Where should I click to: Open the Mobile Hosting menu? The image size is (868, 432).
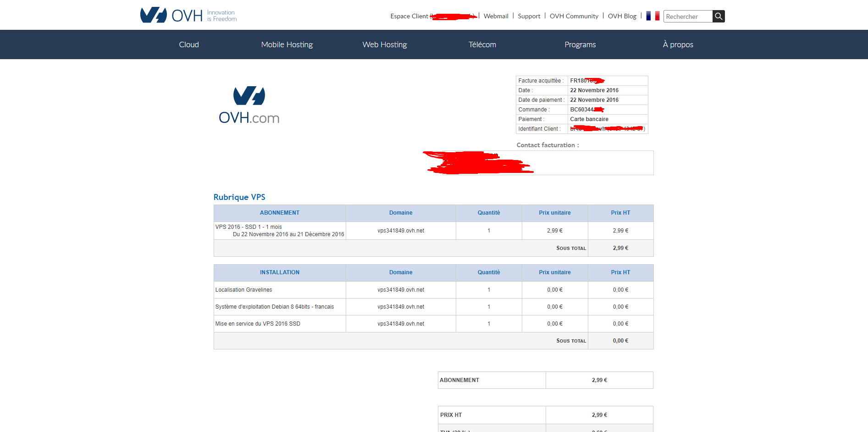287,44
